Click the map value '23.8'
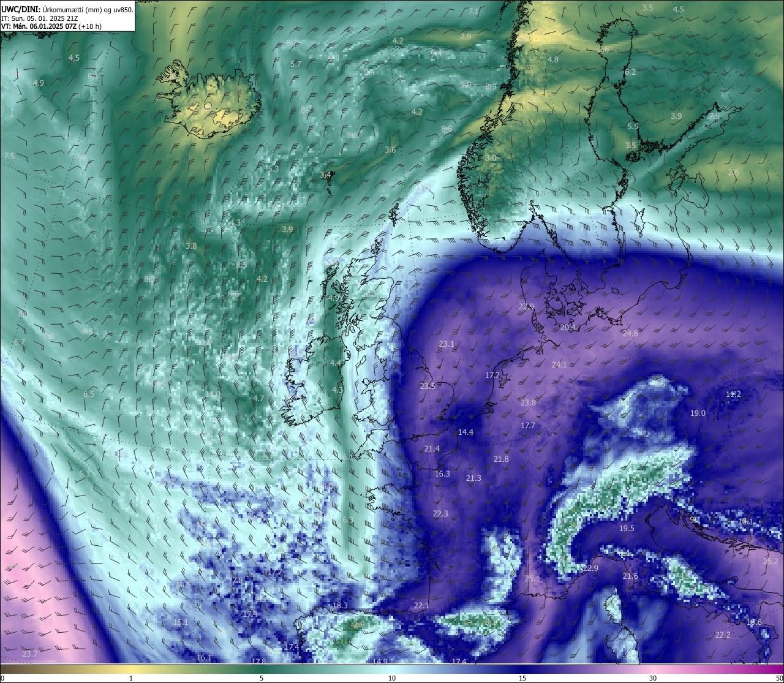This screenshot has width=784, height=683. click(528, 403)
